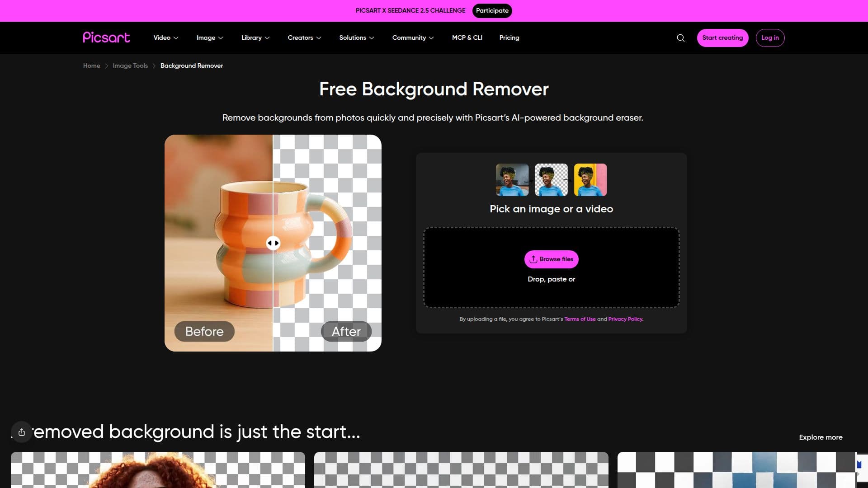Click the Log in button
Viewport: 868px width, 488px height.
tap(770, 38)
